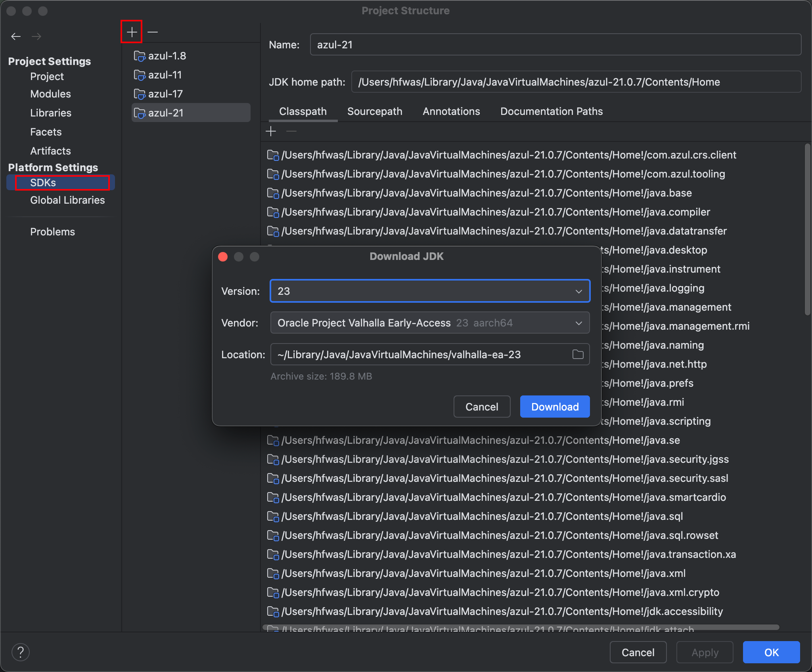Switch to the Annotations tab
Image resolution: width=812 pixels, height=672 pixels.
(x=451, y=111)
